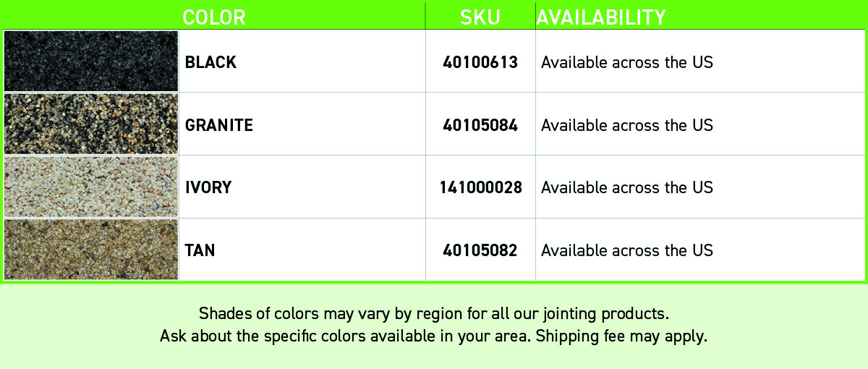Select SKU number 141000028
The width and height of the screenshot is (868, 369).
(480, 187)
